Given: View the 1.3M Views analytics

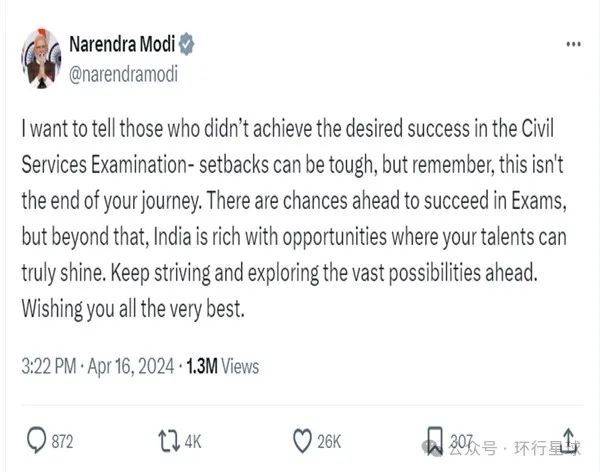Looking at the screenshot, I should pos(222,366).
